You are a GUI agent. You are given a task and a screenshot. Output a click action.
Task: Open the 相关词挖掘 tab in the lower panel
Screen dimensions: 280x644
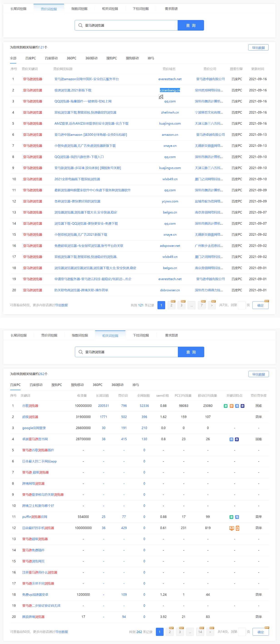pyautogui.click(x=110, y=335)
